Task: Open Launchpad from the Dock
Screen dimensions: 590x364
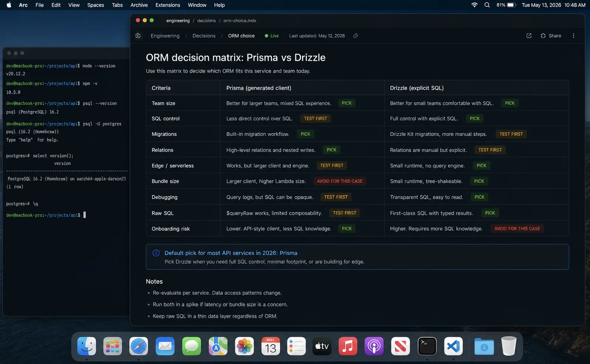Action: coord(112,346)
